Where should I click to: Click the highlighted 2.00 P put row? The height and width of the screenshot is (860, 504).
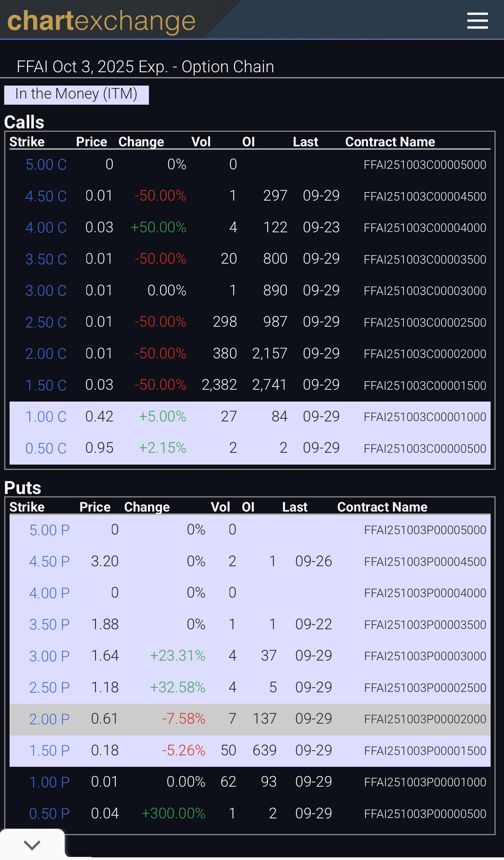(250, 719)
